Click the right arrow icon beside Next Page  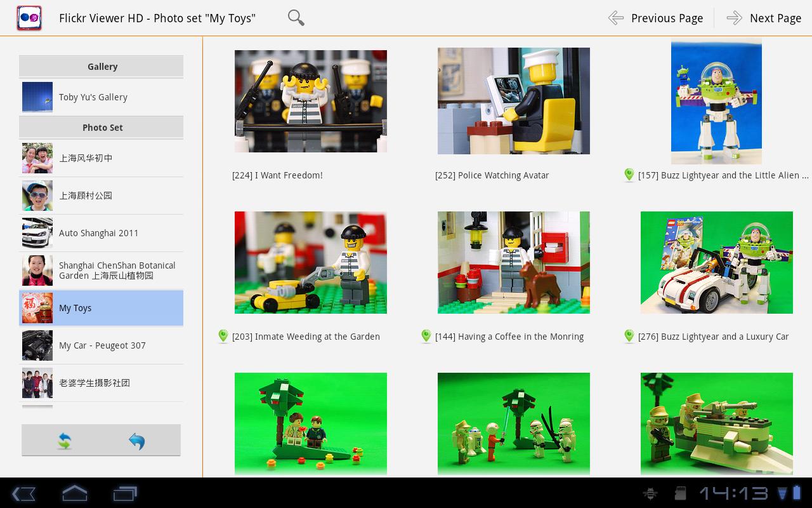[734, 18]
